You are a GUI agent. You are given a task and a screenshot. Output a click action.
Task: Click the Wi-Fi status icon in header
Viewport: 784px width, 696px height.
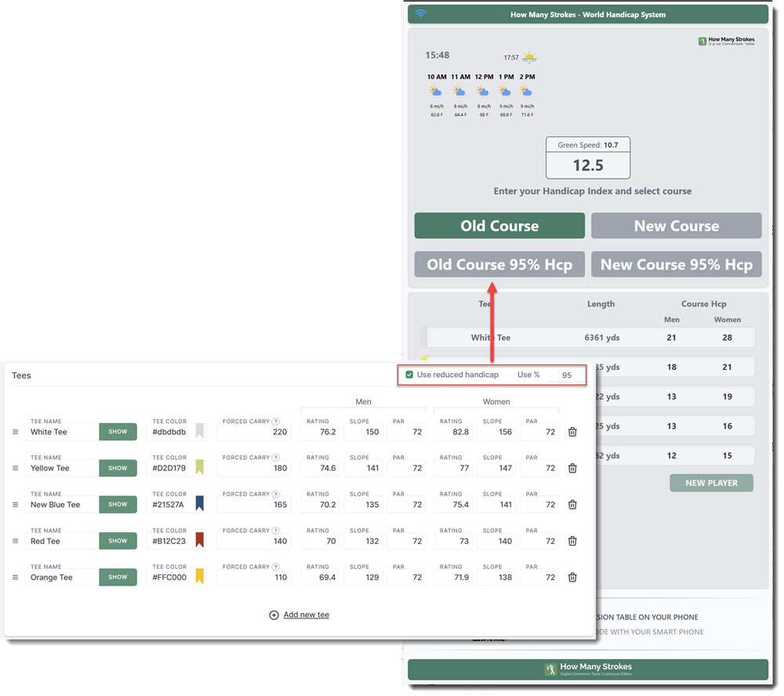click(x=421, y=13)
